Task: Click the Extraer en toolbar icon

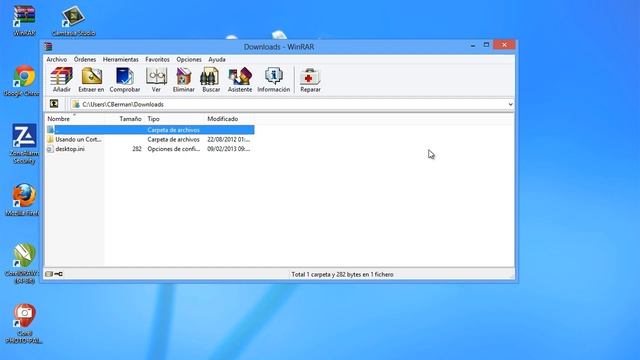Action: click(91, 80)
